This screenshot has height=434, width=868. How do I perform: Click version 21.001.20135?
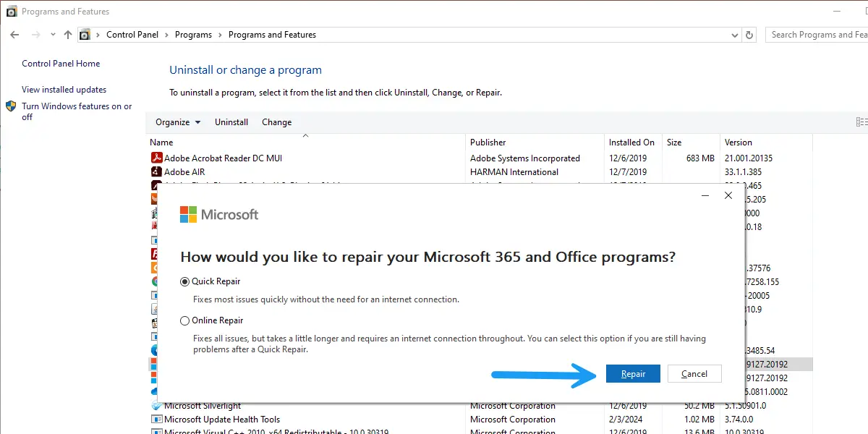[x=749, y=158]
